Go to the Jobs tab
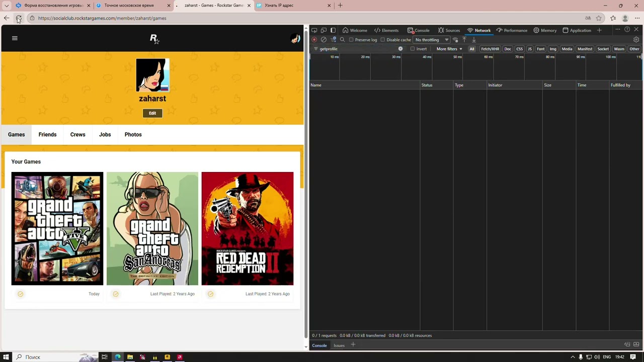Image resolution: width=644 pixels, height=362 pixels. [x=105, y=135]
